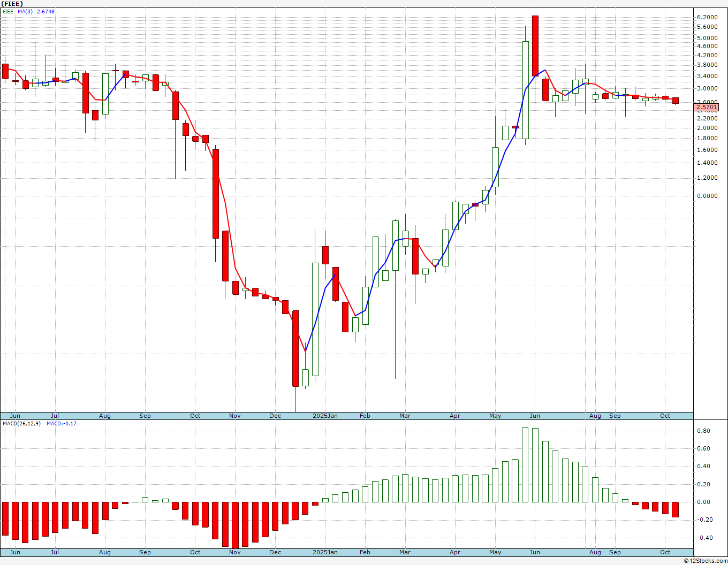728x565 pixels.
Task: Select the 2.0000 price axis label
Action: click(707, 128)
